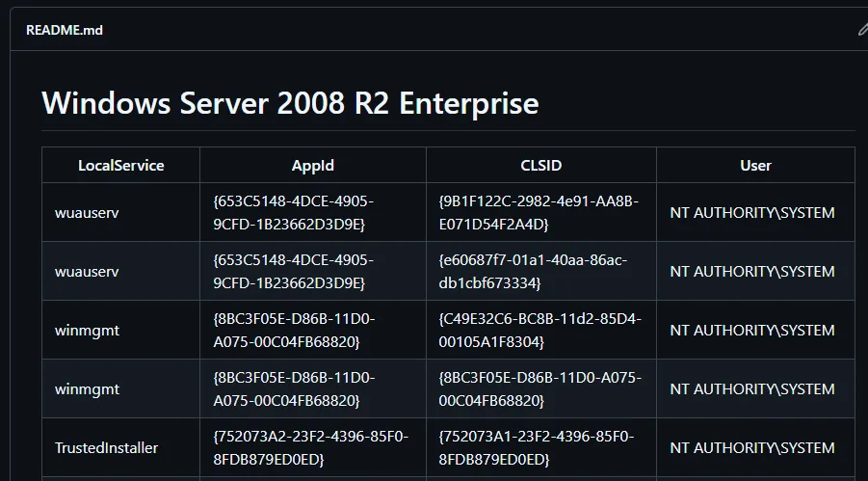Click AppId {8BC3F05E…} in the third row
Screen dimensions: 868x481
[x=294, y=331]
